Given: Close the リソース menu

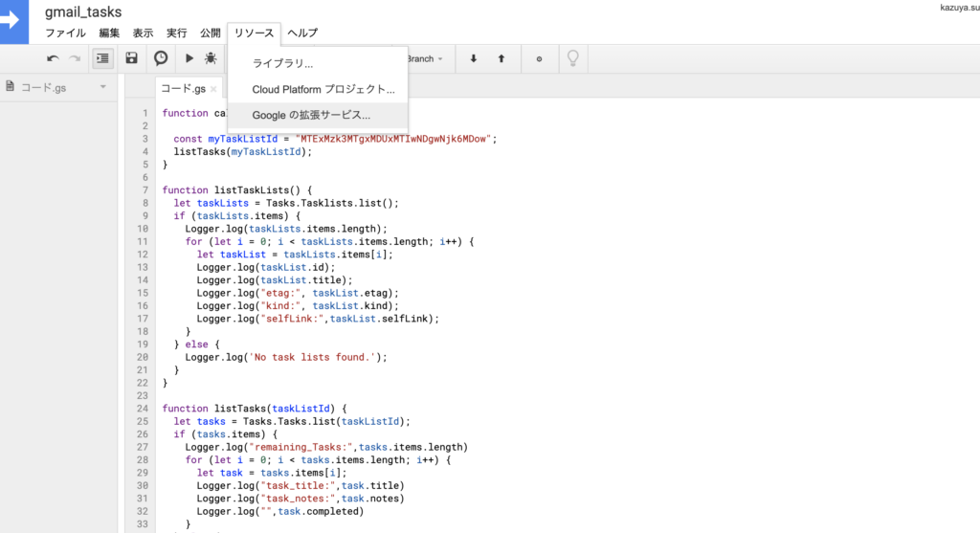Looking at the screenshot, I should pyautogui.click(x=254, y=33).
